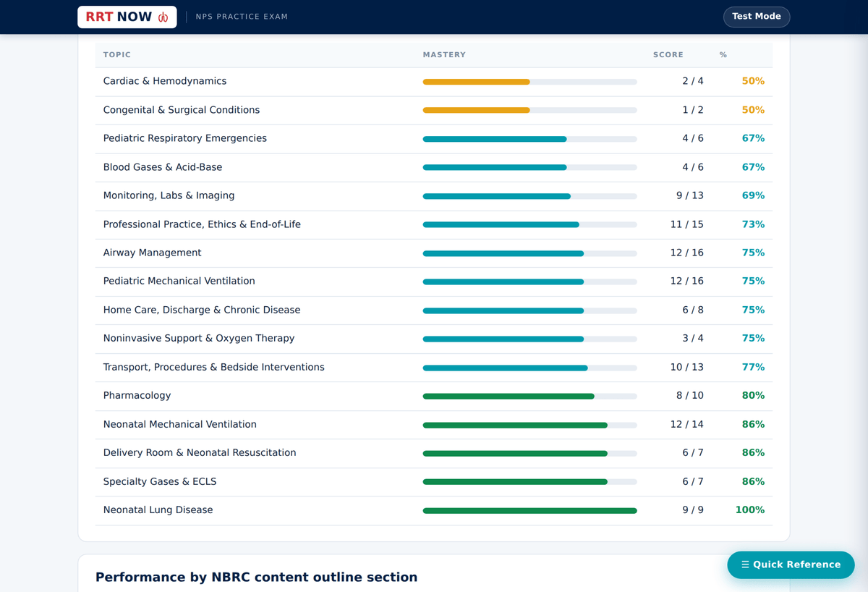Select the Monitoring, Labs & Imaging topic
The image size is (868, 592).
(x=169, y=195)
